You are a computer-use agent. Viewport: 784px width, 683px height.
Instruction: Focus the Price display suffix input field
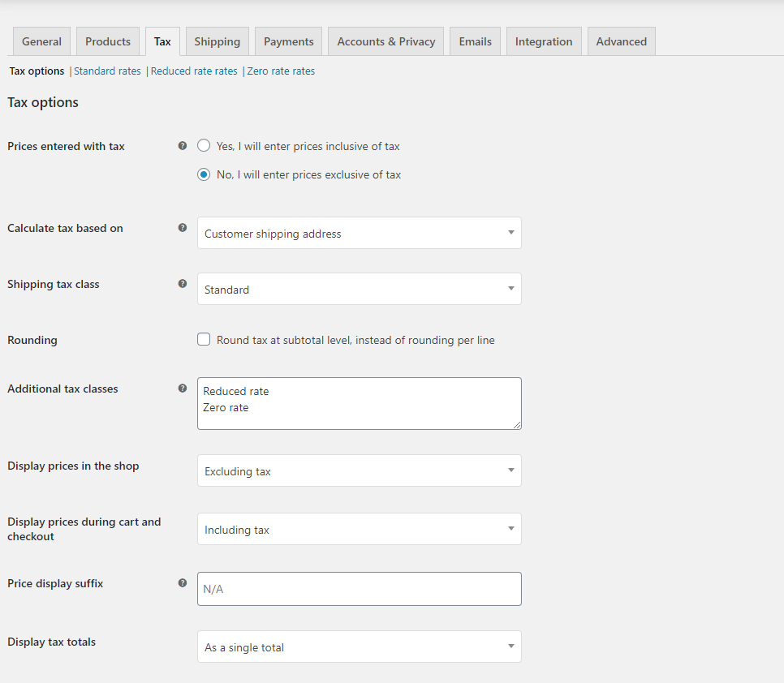(359, 589)
